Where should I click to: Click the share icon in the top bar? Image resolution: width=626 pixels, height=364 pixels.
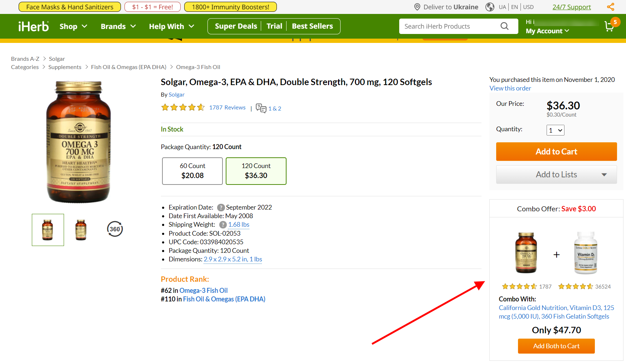coord(611,6)
